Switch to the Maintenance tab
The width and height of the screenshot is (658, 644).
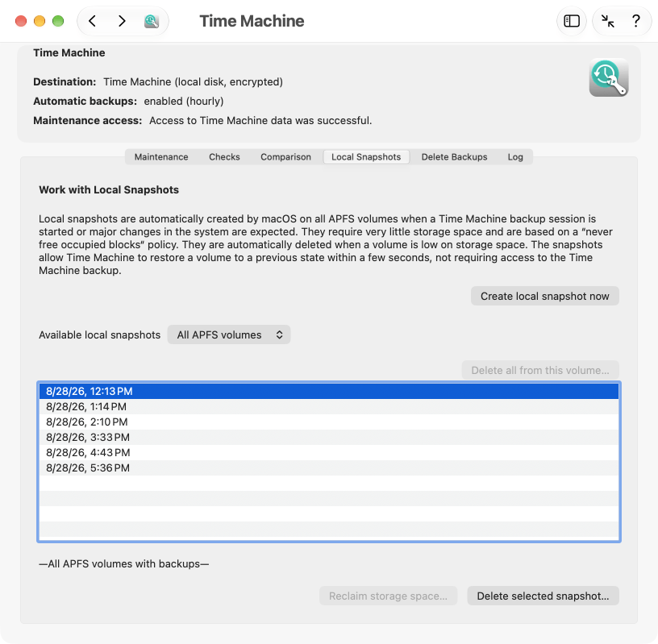click(161, 157)
